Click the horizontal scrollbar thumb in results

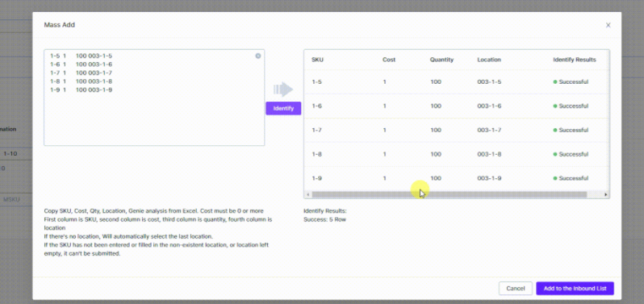449,194
